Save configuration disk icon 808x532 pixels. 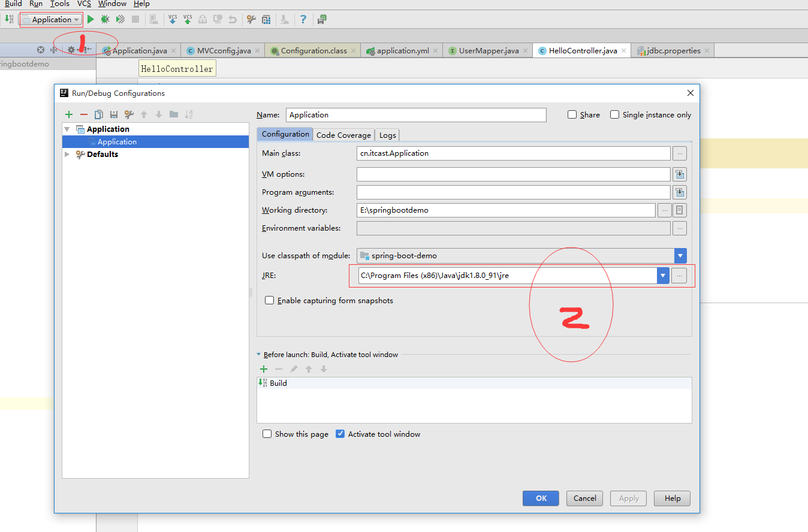113,114
